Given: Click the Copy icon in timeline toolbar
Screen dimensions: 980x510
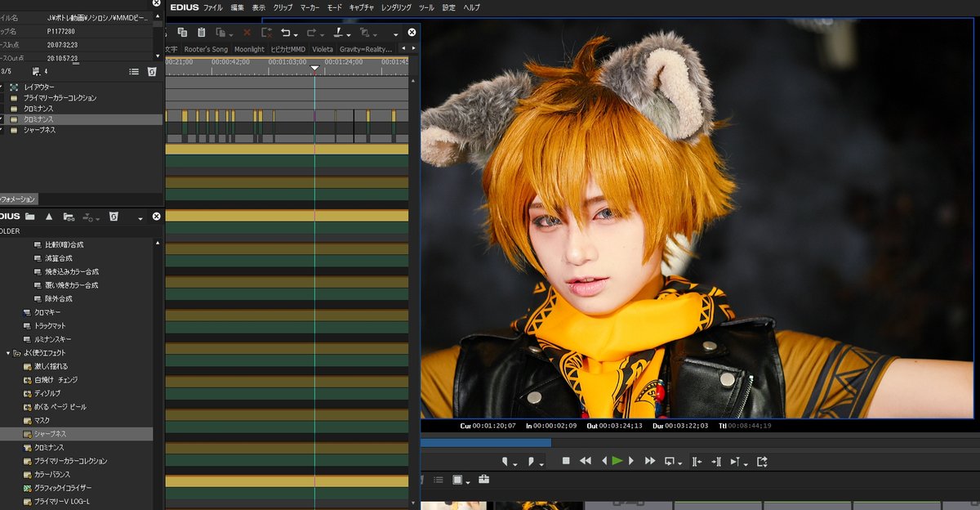Looking at the screenshot, I should tap(181, 32).
